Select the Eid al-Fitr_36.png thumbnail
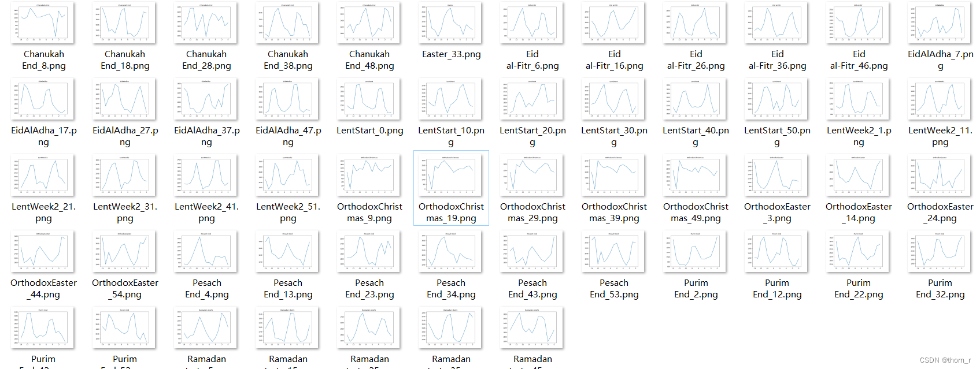Viewport: 980px width, 369px height. pos(776,23)
